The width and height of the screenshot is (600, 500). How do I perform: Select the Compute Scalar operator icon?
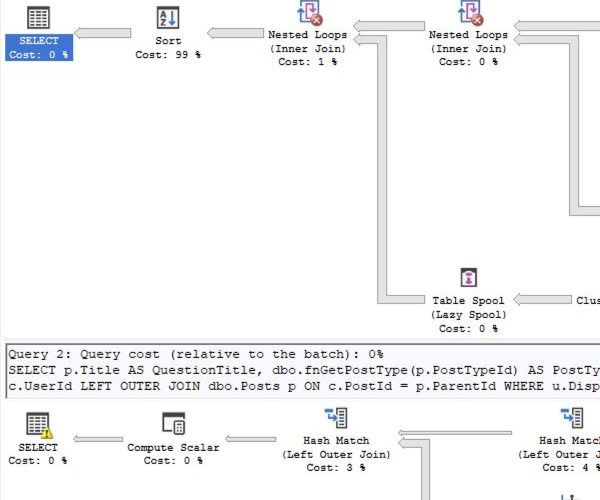click(172, 424)
